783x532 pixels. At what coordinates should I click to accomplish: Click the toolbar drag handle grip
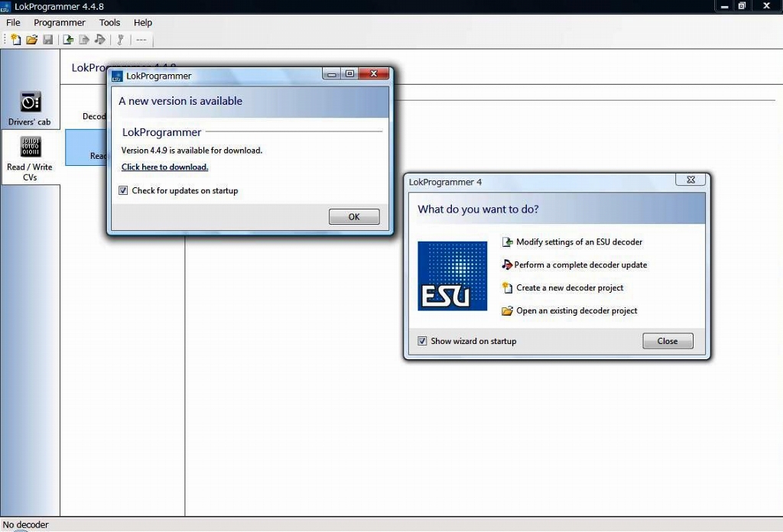(x=5, y=40)
